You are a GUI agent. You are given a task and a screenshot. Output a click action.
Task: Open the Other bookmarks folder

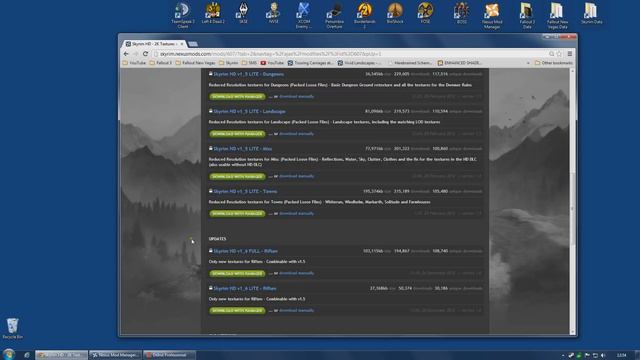point(554,63)
